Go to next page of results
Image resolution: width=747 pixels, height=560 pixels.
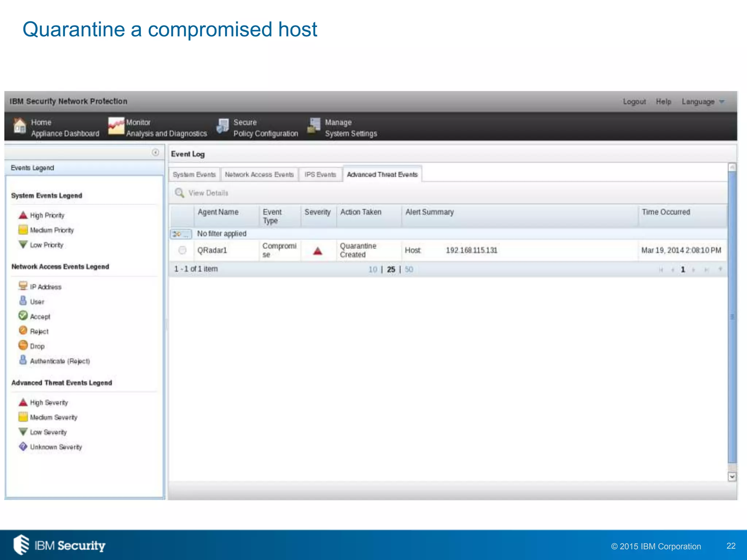tap(694, 270)
